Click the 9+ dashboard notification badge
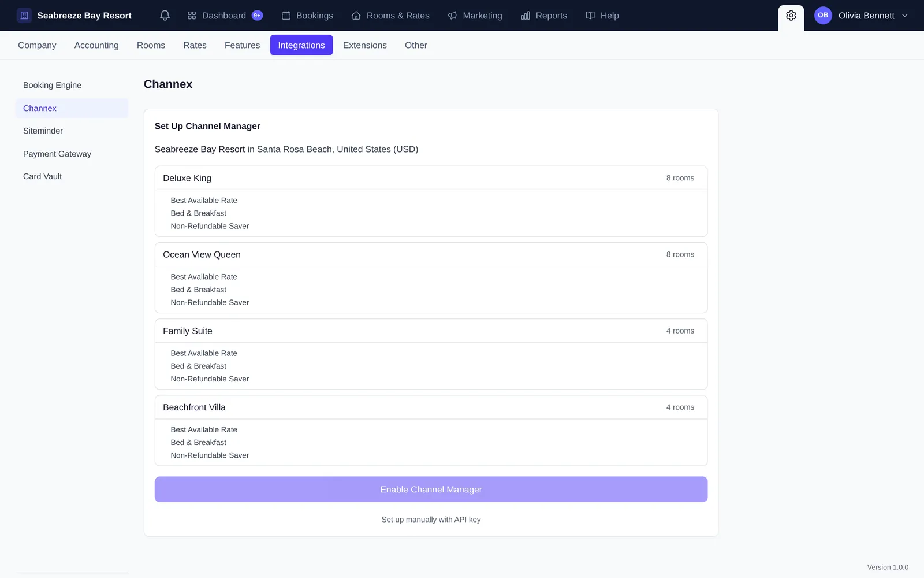924x578 pixels. 257,16
